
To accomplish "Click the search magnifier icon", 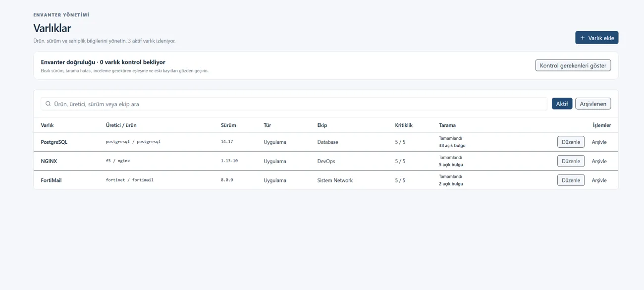I will point(48,104).
